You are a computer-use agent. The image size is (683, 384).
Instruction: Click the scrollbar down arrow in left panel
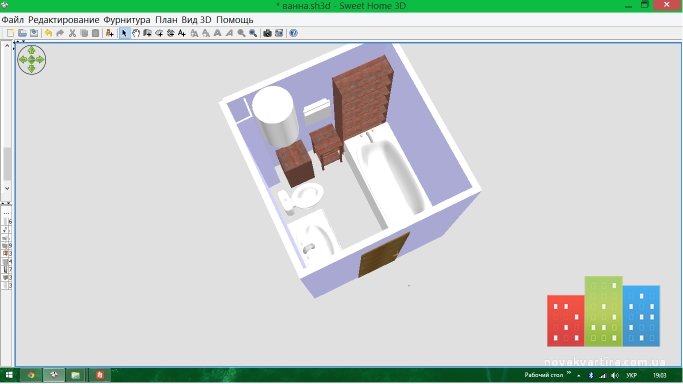point(7,188)
